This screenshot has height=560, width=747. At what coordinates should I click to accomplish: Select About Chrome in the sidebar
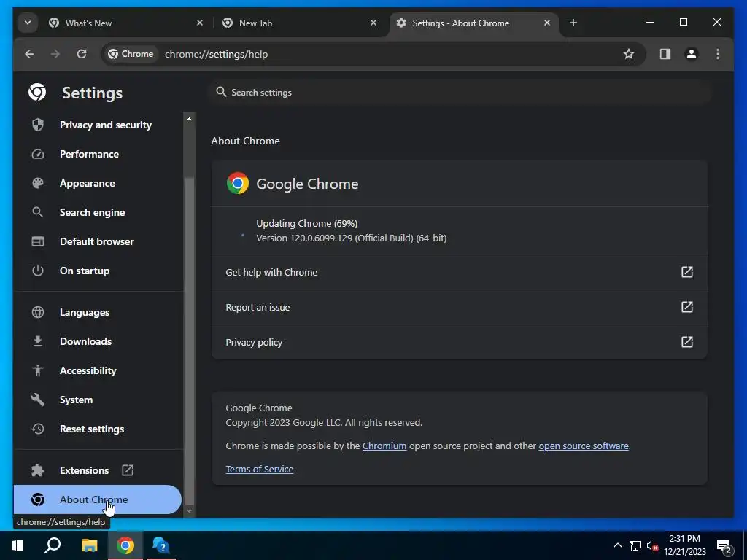pyautogui.click(x=98, y=499)
